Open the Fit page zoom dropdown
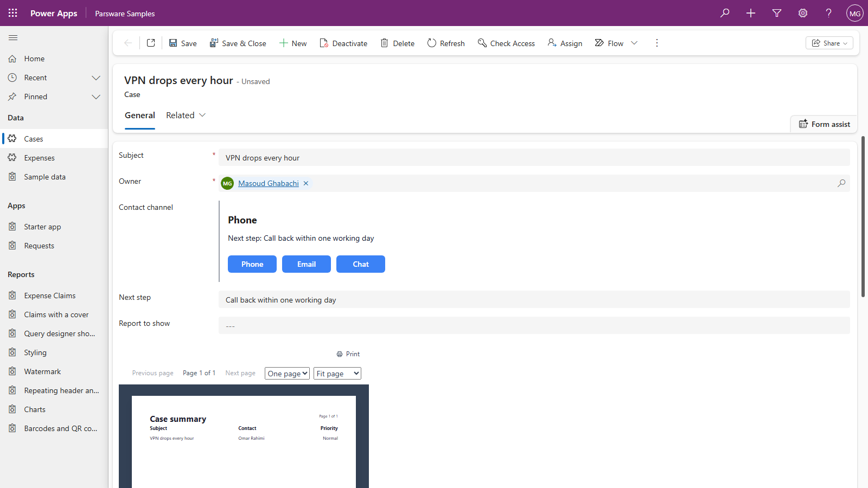This screenshot has width=868, height=488. click(x=337, y=374)
